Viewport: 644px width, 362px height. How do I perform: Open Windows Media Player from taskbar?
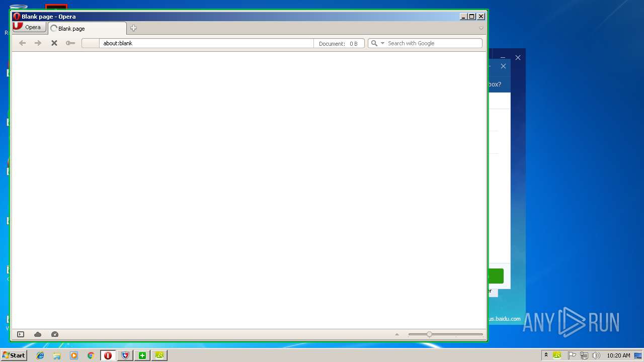[x=74, y=355]
